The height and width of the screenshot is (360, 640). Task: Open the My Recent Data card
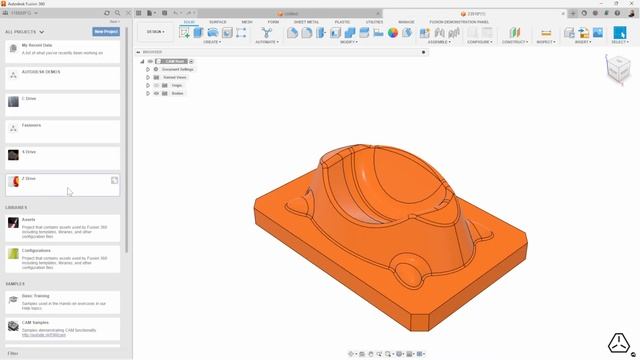(x=62, y=51)
